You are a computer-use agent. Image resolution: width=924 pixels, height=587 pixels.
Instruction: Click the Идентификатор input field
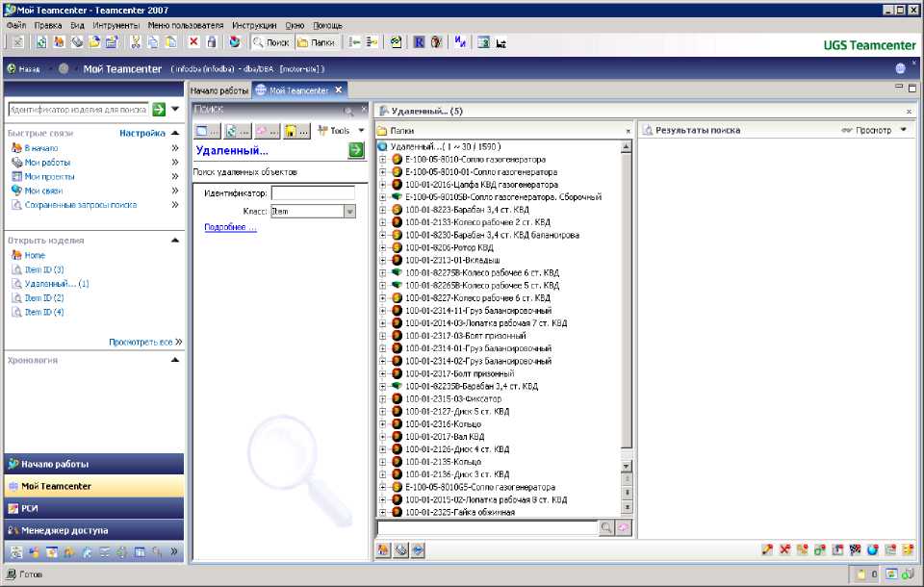[x=313, y=193]
